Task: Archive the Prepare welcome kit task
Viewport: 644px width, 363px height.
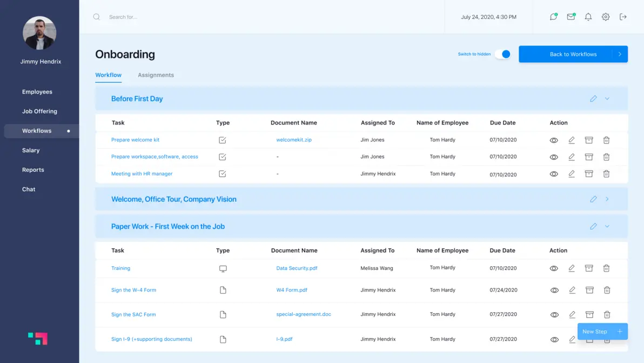Action: [x=589, y=140]
